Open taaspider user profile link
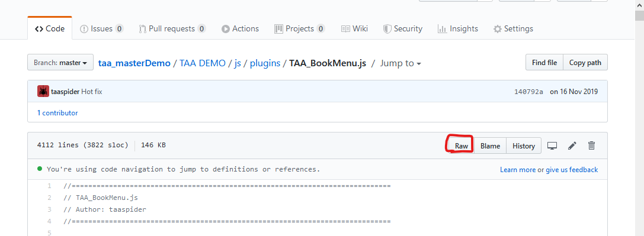 (x=65, y=92)
